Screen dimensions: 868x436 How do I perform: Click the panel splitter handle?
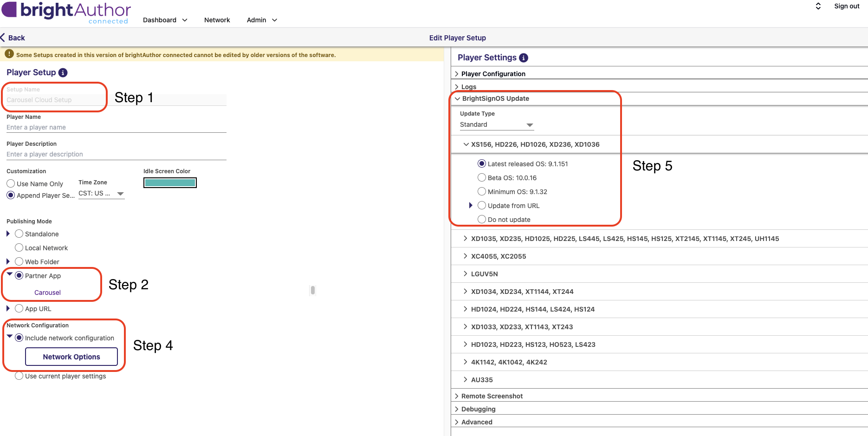click(313, 290)
